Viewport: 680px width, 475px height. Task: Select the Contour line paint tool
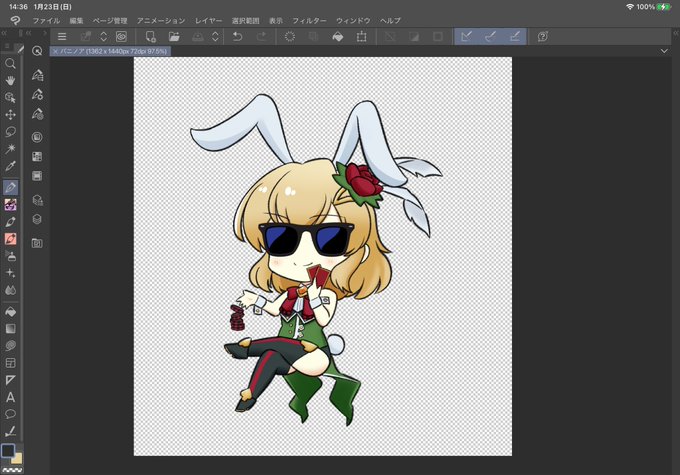click(x=10, y=345)
